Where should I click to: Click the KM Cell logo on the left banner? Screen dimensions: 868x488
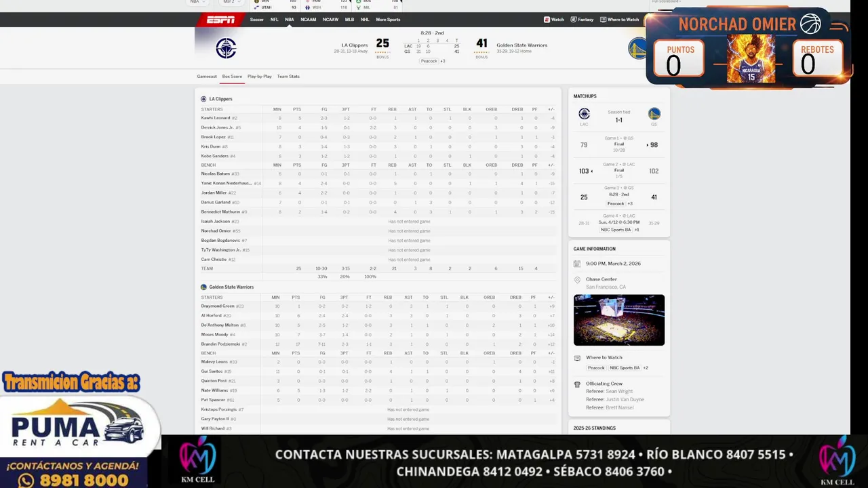click(x=197, y=461)
